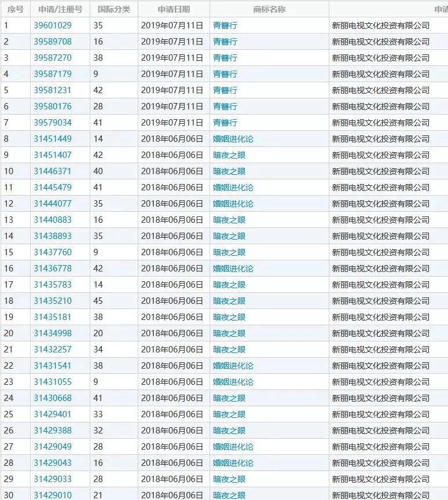Click 婚姻进化论 trademark name in row 27
The image size is (448, 500).
(233, 446)
